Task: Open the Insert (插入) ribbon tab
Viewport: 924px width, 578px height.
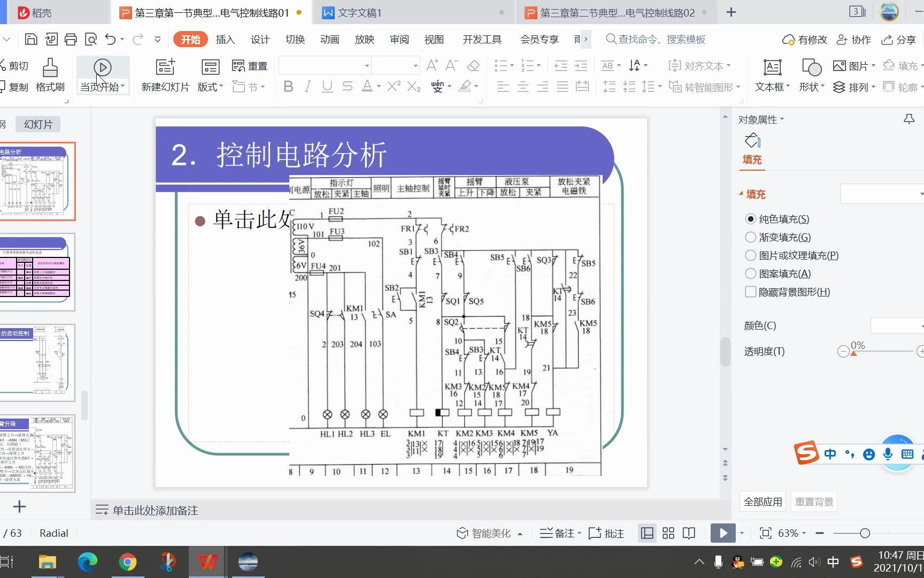Action: 225,39
